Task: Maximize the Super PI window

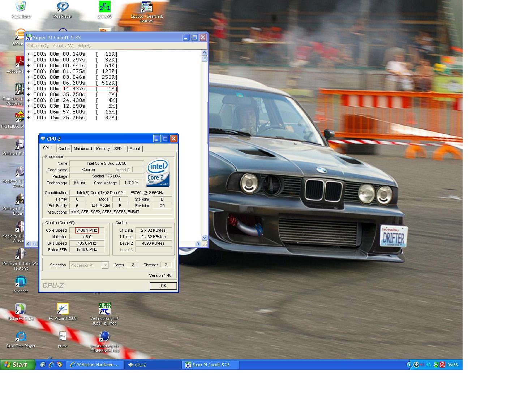Action: pos(194,37)
